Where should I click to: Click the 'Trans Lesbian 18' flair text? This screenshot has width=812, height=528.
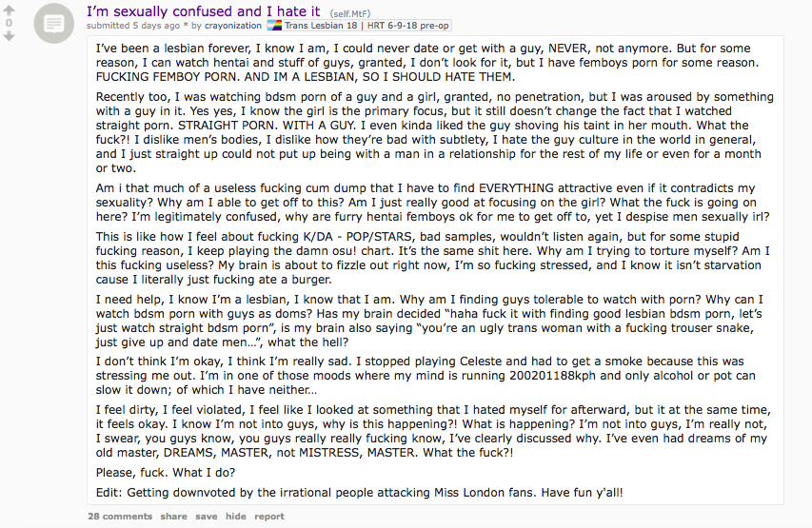tap(321, 26)
